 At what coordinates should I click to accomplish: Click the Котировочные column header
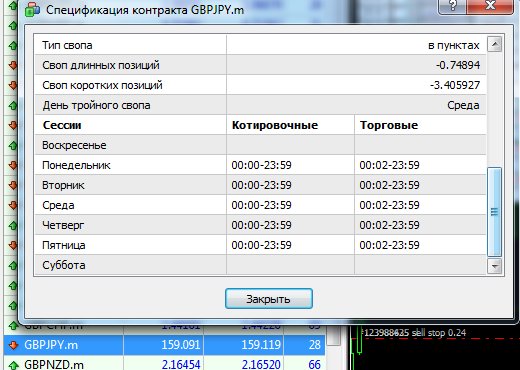tap(275, 125)
